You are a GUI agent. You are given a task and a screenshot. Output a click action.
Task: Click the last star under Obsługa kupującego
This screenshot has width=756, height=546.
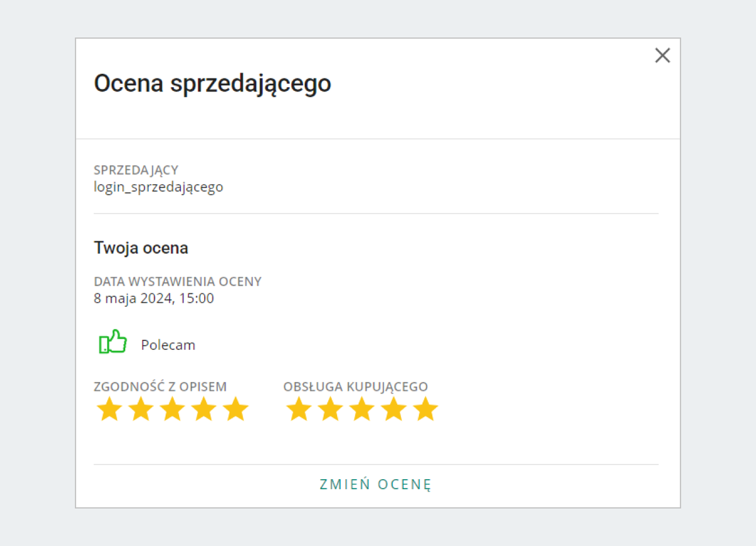pos(425,409)
